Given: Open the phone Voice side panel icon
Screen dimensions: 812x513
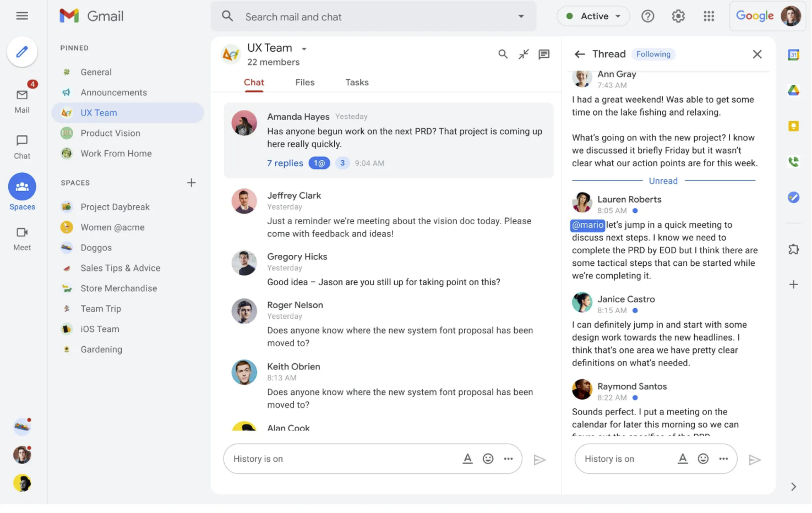Looking at the screenshot, I should click(793, 161).
